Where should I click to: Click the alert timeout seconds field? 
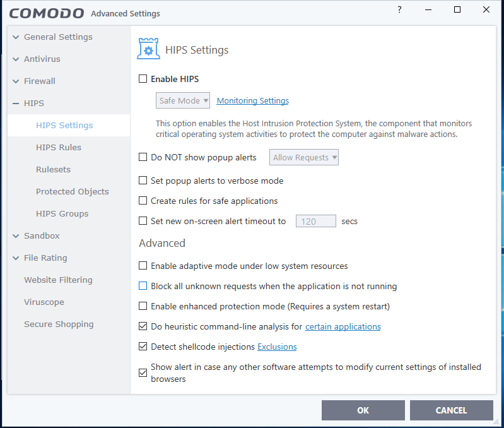pyautogui.click(x=315, y=221)
